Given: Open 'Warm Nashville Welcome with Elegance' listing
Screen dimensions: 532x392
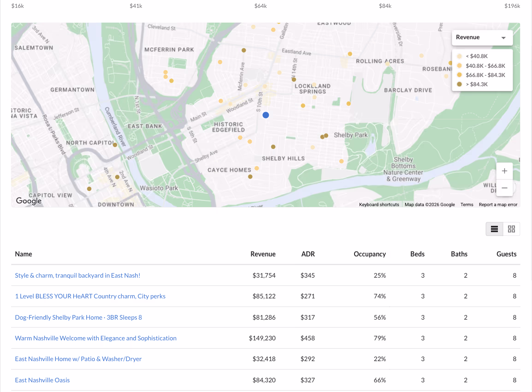Looking at the screenshot, I should click(x=96, y=338).
